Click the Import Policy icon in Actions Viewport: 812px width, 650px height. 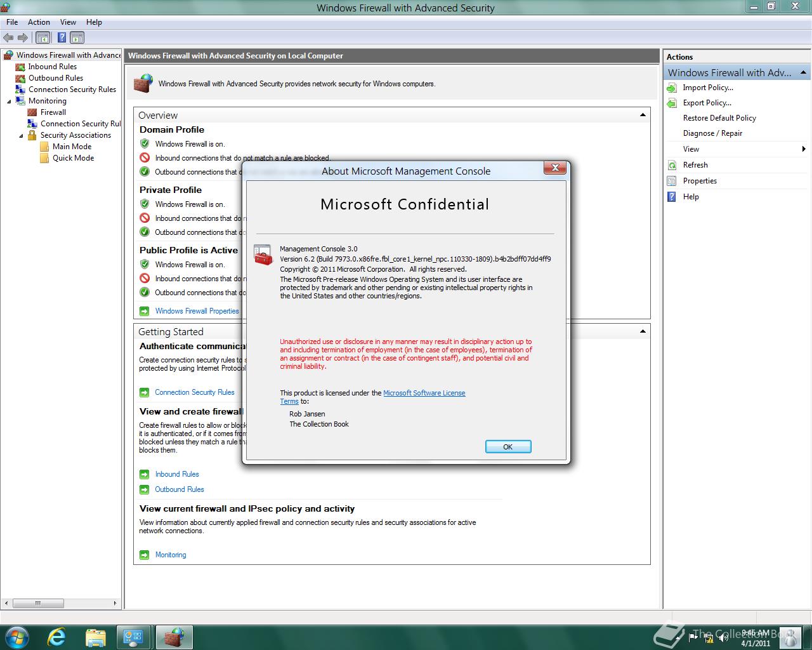pos(672,88)
